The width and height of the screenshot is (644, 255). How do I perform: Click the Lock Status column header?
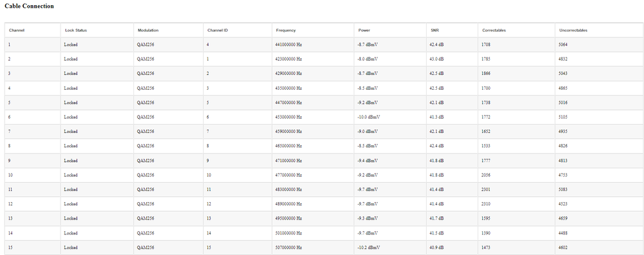[76, 30]
